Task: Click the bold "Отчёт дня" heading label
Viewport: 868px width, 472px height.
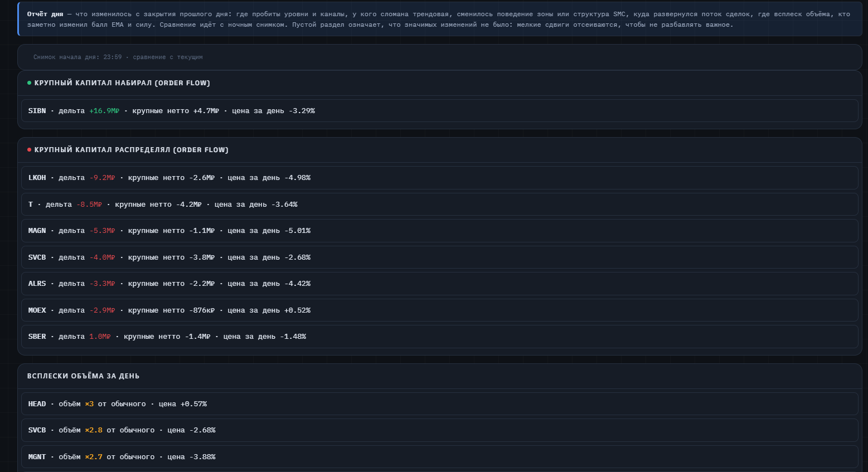Action: [45, 14]
